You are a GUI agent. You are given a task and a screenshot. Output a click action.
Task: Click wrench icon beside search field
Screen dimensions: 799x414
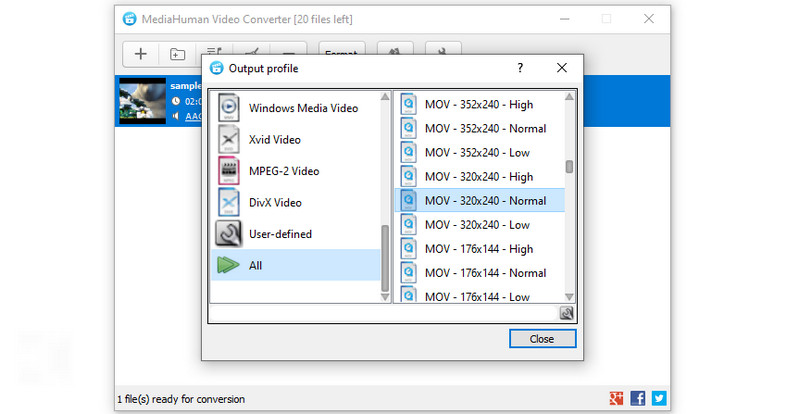click(x=567, y=313)
